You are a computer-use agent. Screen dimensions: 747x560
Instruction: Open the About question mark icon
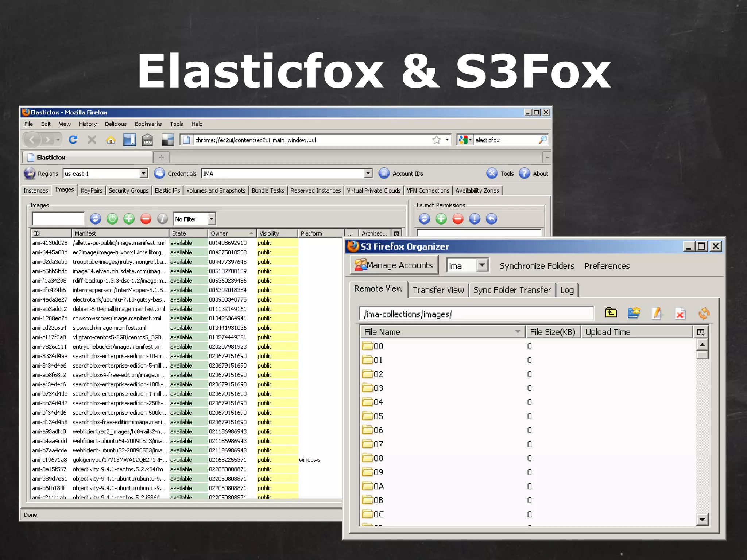[524, 173]
